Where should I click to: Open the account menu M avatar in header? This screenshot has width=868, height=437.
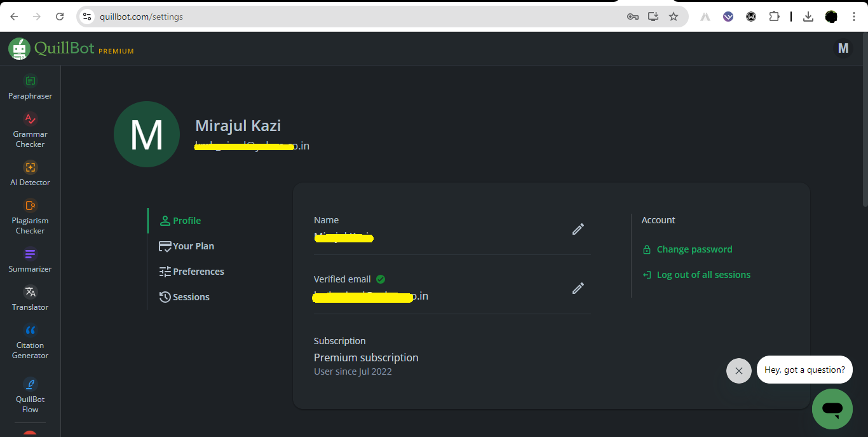click(843, 48)
